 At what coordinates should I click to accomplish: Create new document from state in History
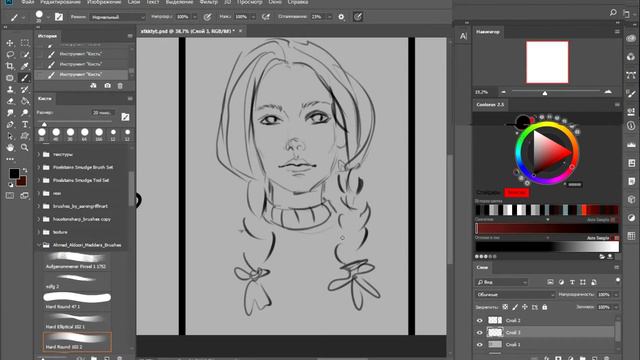93,86
